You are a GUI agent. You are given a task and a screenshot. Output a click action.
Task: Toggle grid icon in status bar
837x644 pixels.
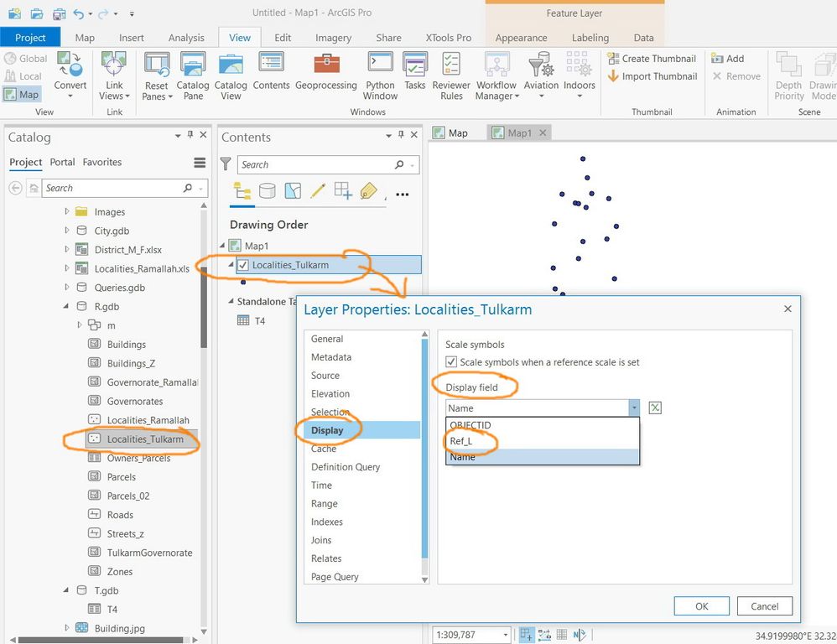coord(562,635)
